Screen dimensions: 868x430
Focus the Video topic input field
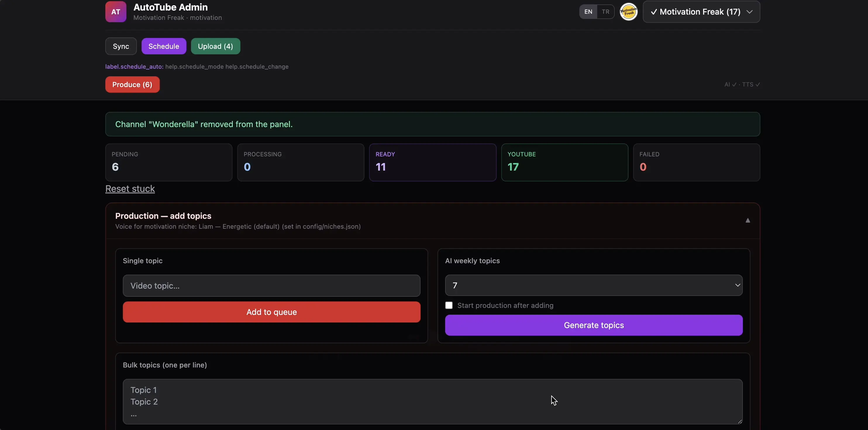(271, 286)
